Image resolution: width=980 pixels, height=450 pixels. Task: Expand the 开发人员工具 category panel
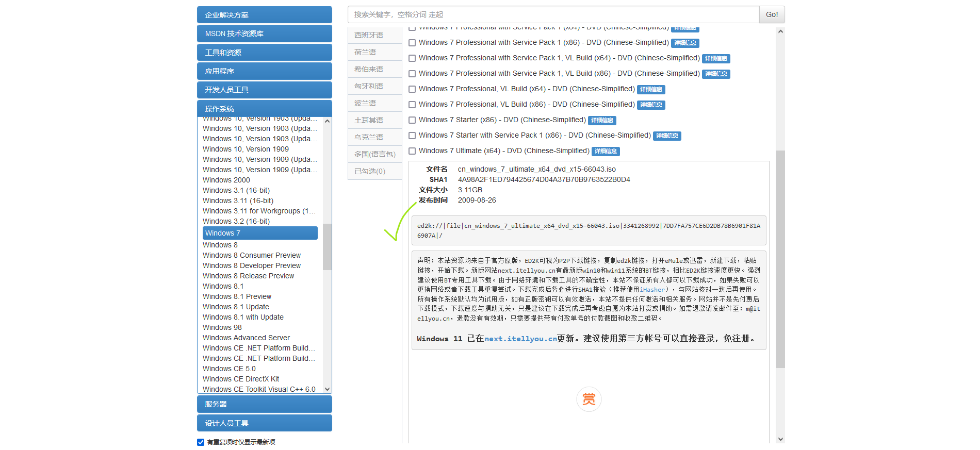pyautogui.click(x=264, y=90)
